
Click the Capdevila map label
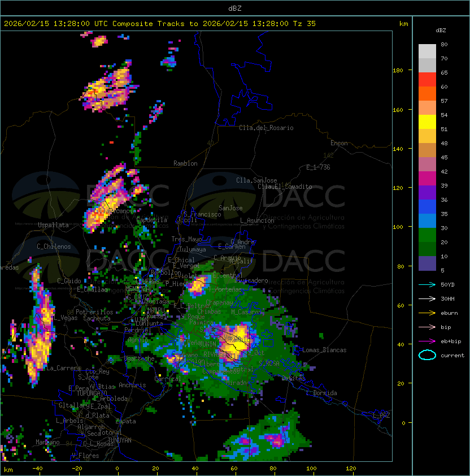click(152, 220)
